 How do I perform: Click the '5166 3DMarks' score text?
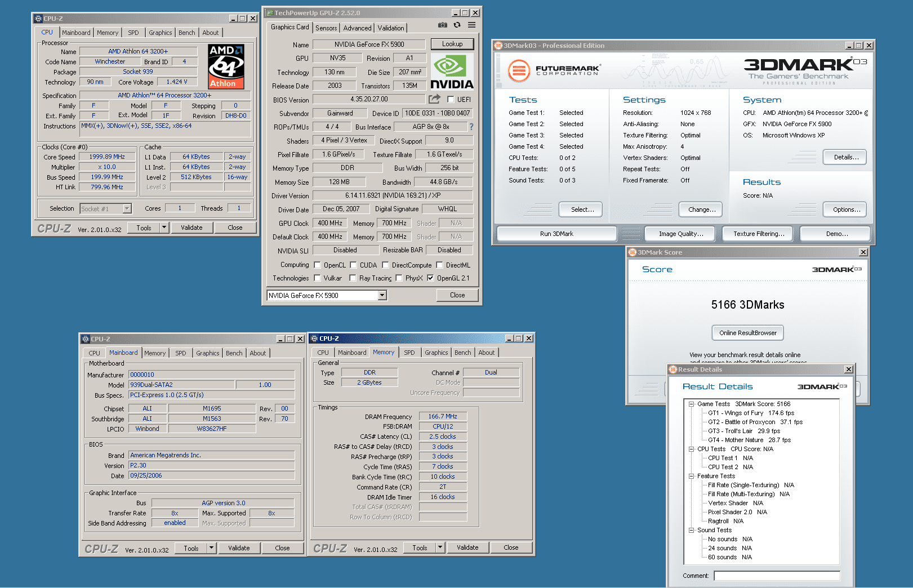747,305
